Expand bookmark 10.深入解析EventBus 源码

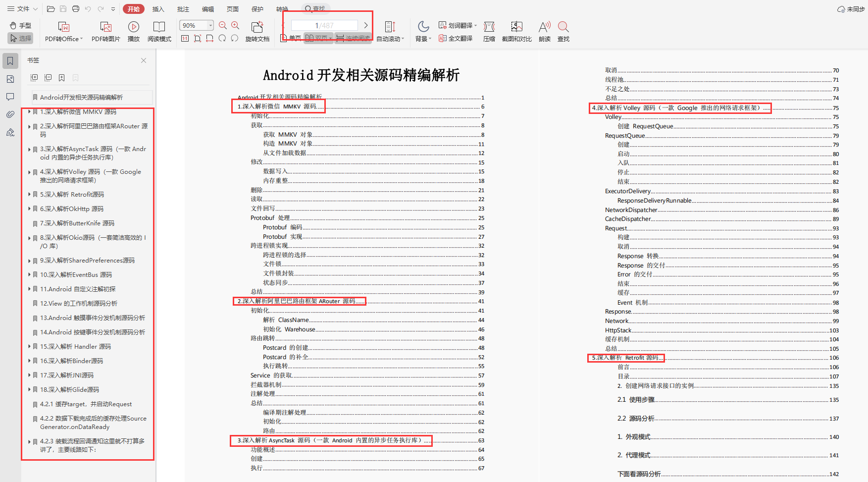29,274
